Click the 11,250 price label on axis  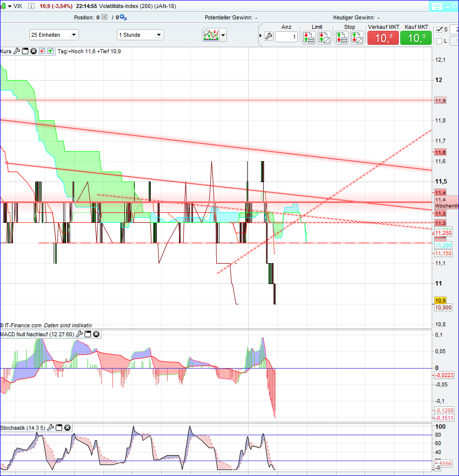(443, 233)
